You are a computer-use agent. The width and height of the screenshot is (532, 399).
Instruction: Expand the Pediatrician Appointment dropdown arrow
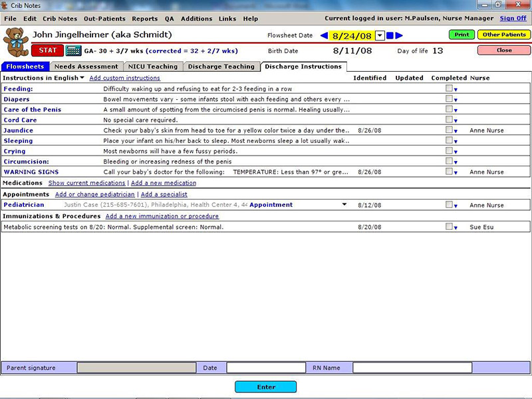tap(344, 205)
